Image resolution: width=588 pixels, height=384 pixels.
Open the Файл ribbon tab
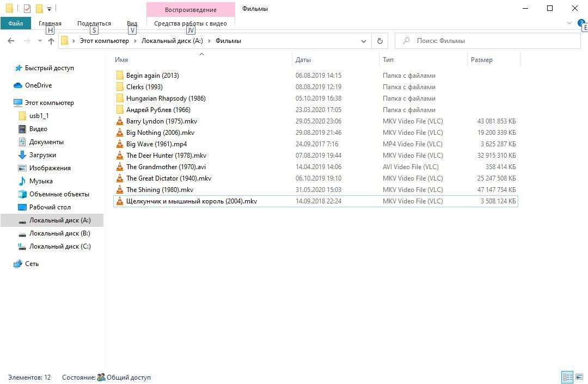point(15,23)
